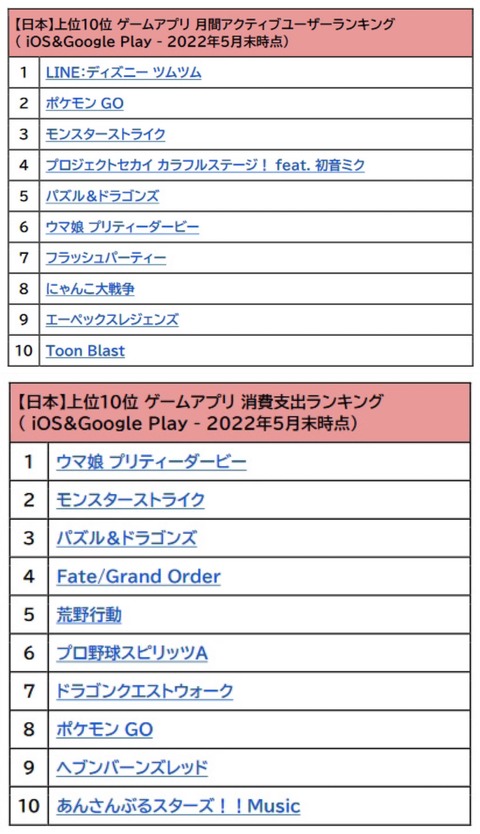Open the あんさんぶるスターズ！！Music link
Viewport: 480px width, 834px height.
click(x=178, y=806)
